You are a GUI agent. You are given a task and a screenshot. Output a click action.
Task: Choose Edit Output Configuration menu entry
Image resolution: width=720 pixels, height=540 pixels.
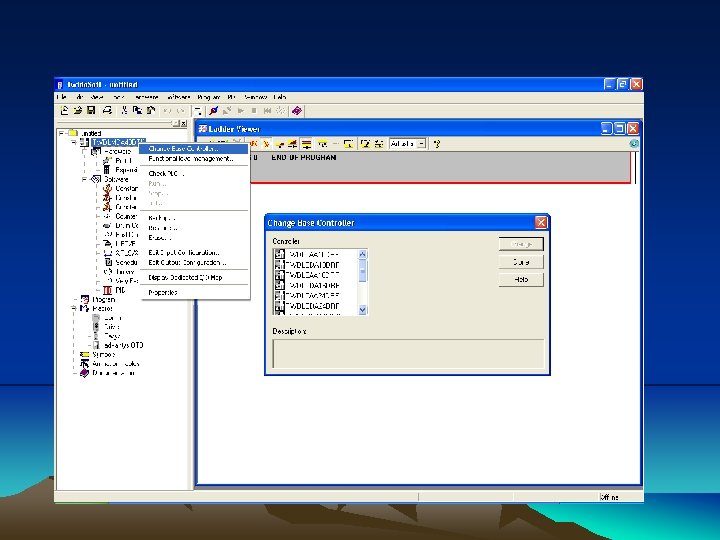tap(194, 263)
